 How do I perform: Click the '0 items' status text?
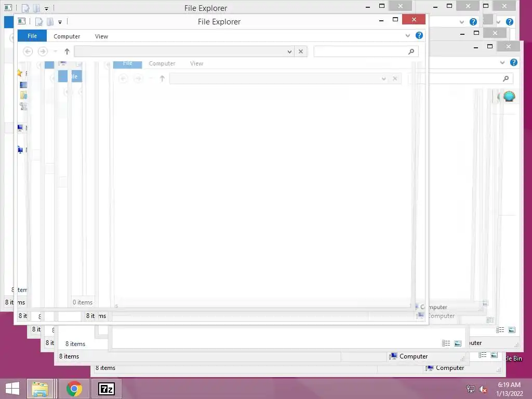(x=83, y=302)
